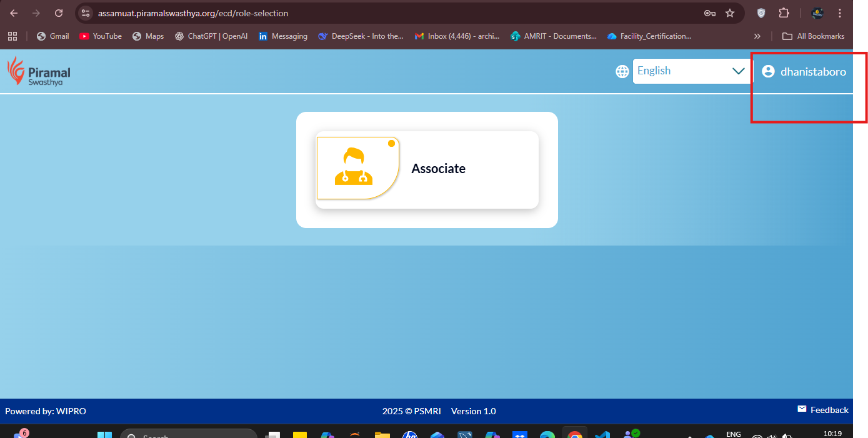
Task: Click the Piramal Swasthya logo
Action: [39, 71]
